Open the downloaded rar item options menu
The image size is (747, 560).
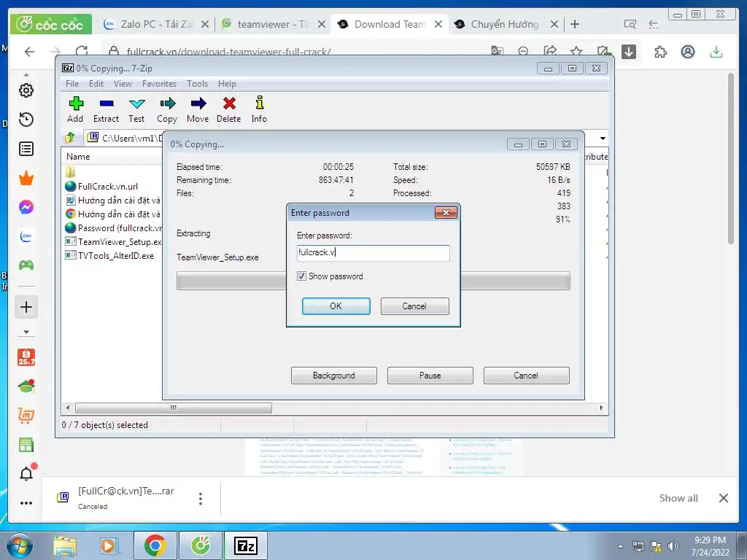tap(201, 499)
